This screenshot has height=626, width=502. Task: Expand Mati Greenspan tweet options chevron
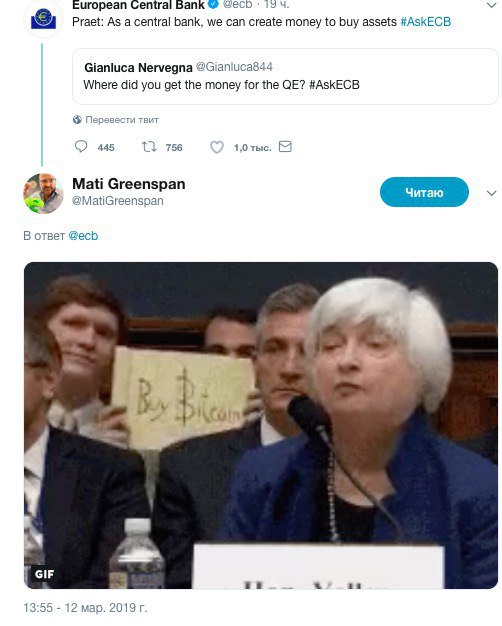tap(492, 193)
